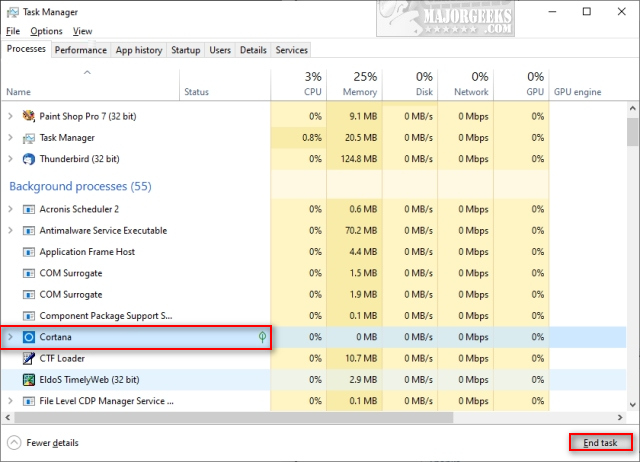Click the 1.9 MB COM Surrogate icon
Screen dimensions: 640x462
(29, 295)
